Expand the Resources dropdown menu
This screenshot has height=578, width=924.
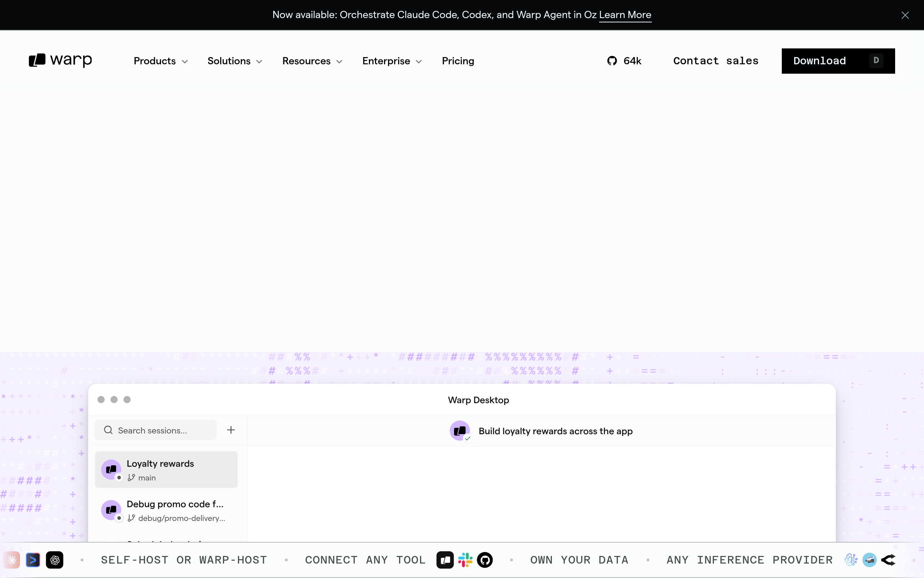click(312, 61)
